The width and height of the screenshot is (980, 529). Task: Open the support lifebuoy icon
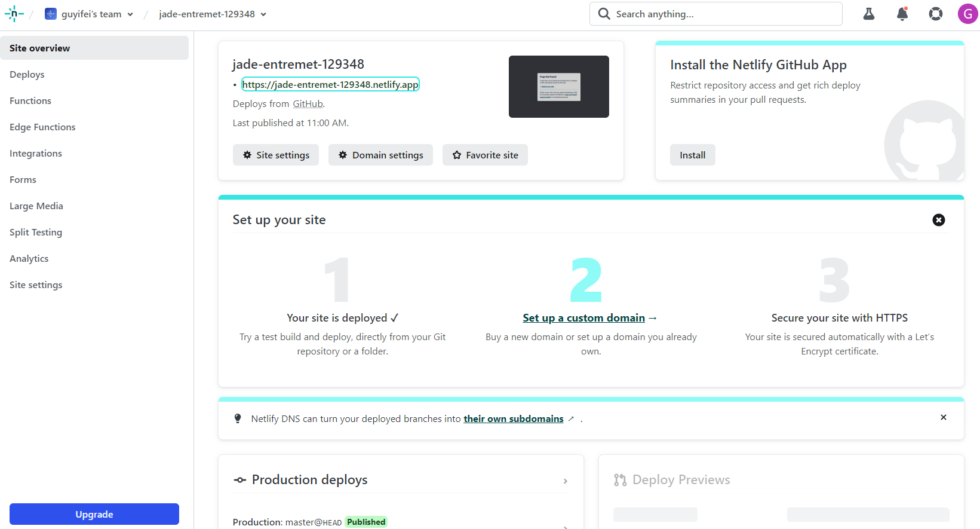tap(936, 14)
